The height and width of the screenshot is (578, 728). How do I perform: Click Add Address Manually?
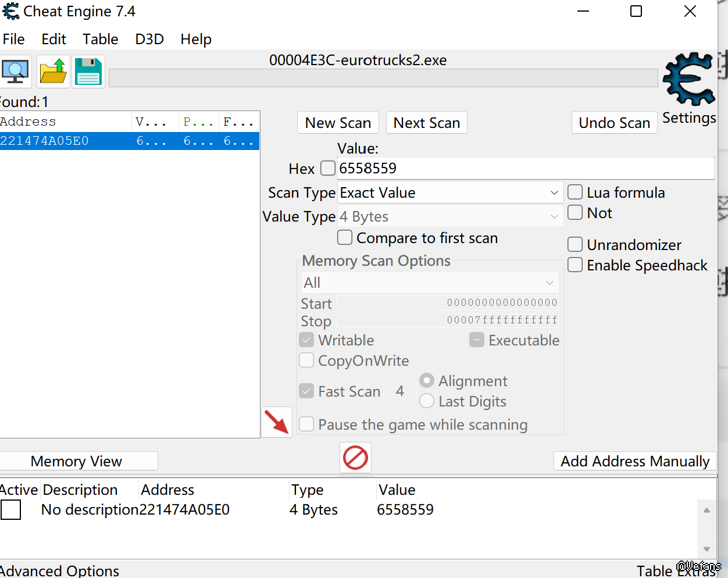point(635,461)
